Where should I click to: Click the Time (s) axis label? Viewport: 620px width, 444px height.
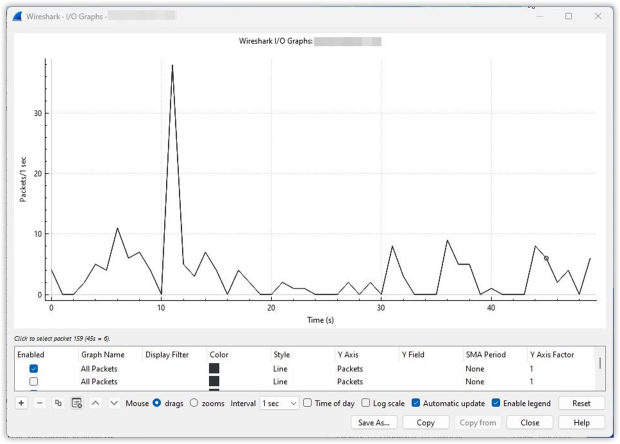321,320
